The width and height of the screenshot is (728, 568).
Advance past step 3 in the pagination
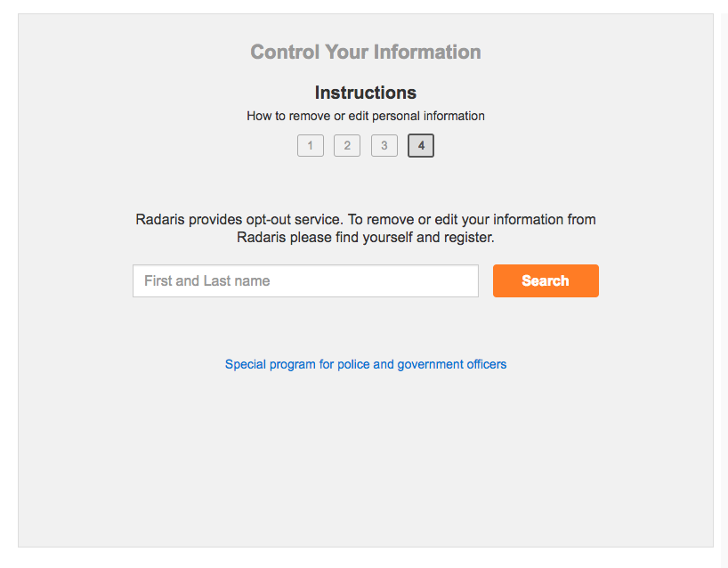pos(420,145)
